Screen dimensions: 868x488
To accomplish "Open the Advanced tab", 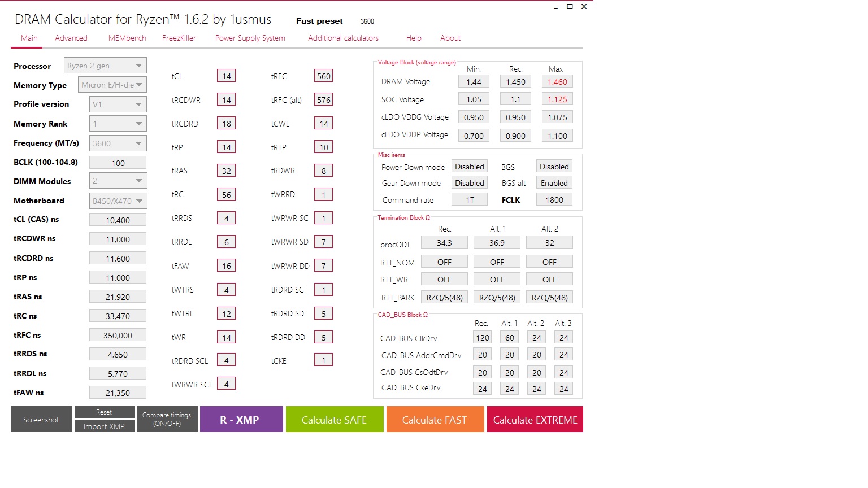I will pos(71,38).
